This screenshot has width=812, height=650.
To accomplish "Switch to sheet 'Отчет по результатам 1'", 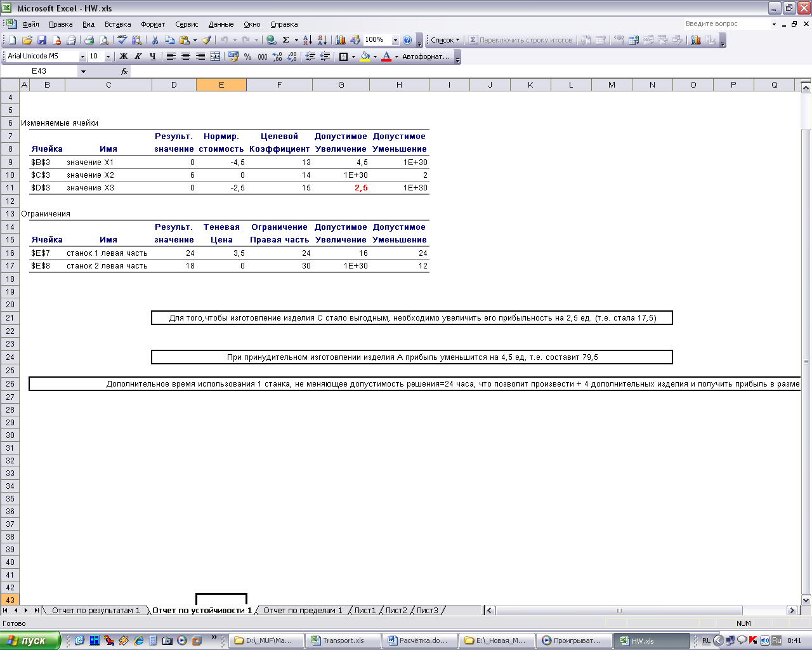I will pyautogui.click(x=96, y=611).
